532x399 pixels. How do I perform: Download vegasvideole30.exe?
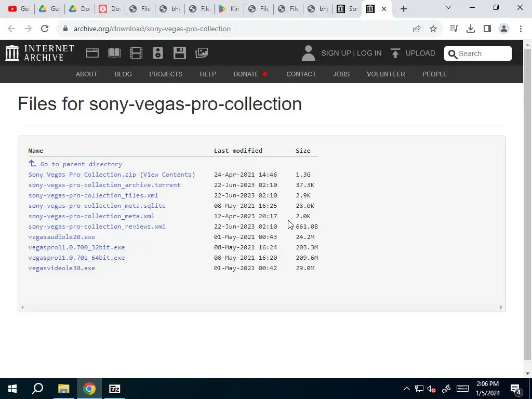click(62, 268)
